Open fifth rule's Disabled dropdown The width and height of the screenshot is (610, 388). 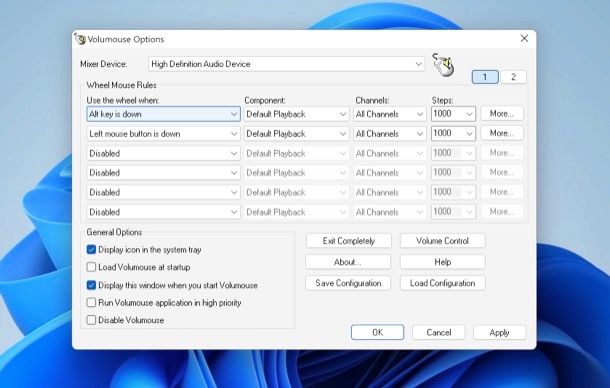click(x=163, y=192)
